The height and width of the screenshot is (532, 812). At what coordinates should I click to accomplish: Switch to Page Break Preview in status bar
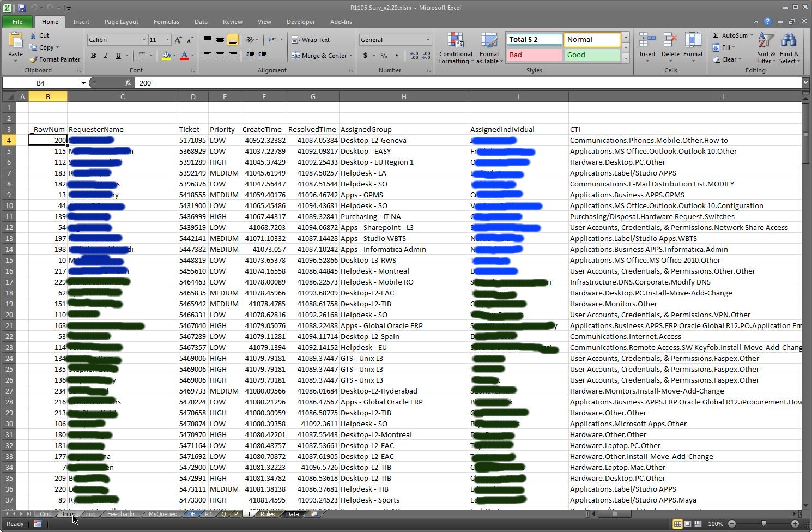coord(698,524)
